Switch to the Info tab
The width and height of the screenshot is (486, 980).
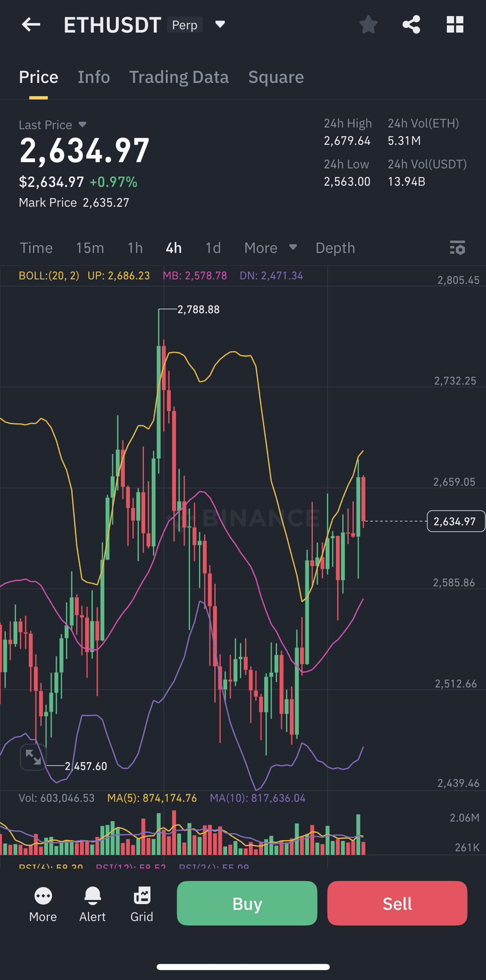click(94, 77)
